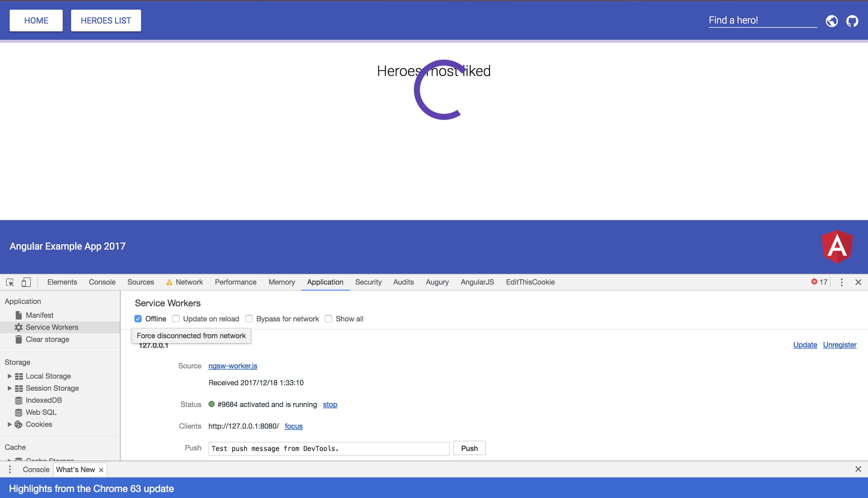Open the DevTools three-dot menu
Screen dimensions: 868x498
(x=842, y=282)
